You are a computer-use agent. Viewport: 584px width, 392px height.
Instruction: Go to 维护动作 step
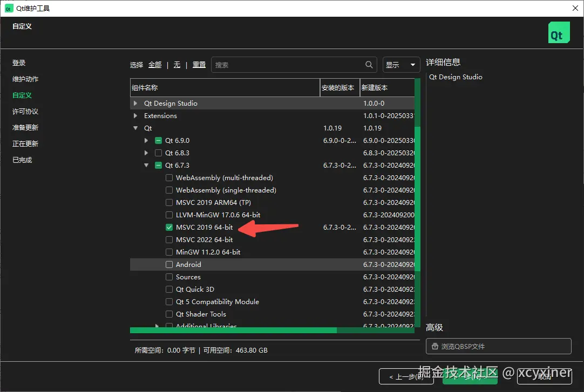point(25,79)
